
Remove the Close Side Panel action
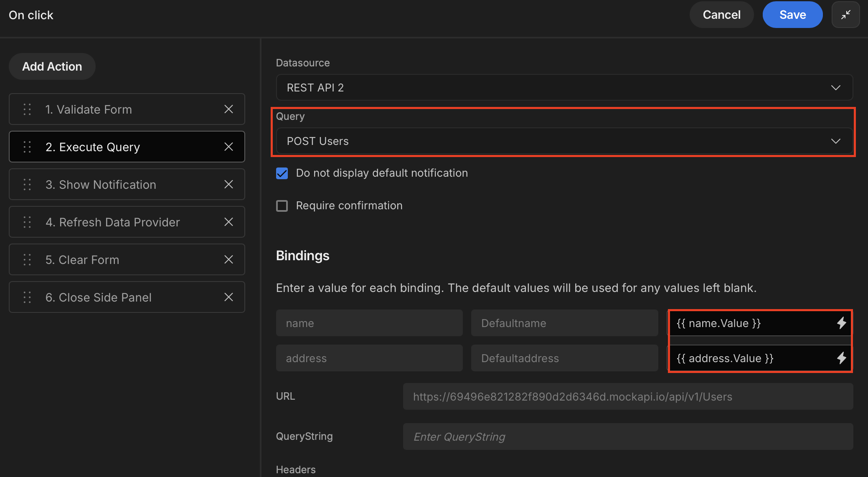228,297
